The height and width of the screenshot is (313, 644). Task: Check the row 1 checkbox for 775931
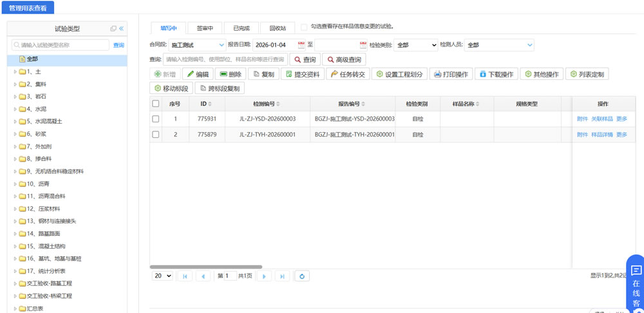(x=155, y=119)
